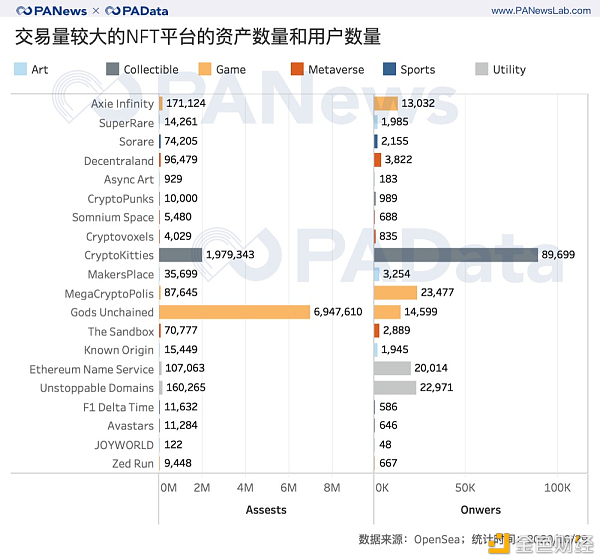Click the Game legend color swatch

coord(205,69)
